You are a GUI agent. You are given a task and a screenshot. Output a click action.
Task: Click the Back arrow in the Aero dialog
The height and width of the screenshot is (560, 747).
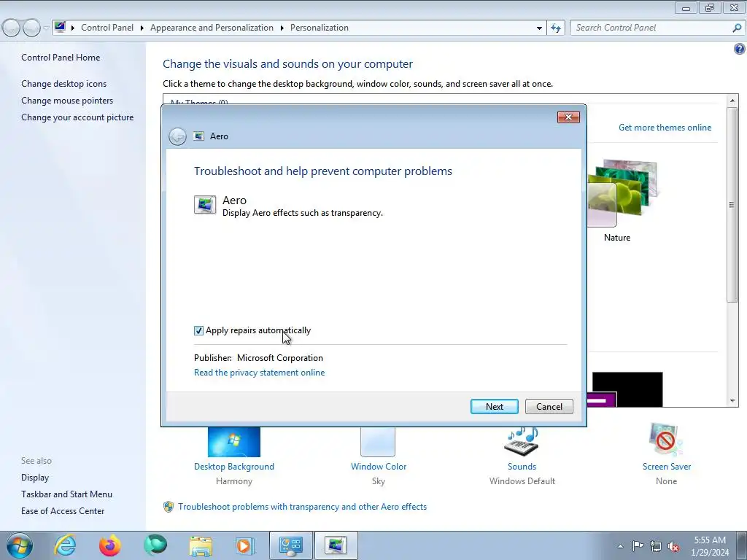click(x=177, y=136)
